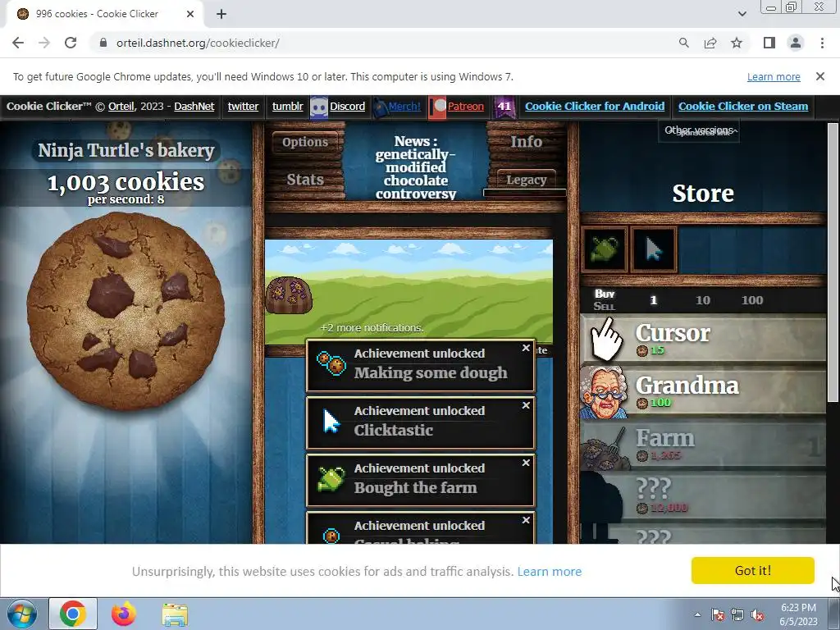The height and width of the screenshot is (630, 840).
Task: Reload the Cookie Clicker page
Action: [71, 43]
